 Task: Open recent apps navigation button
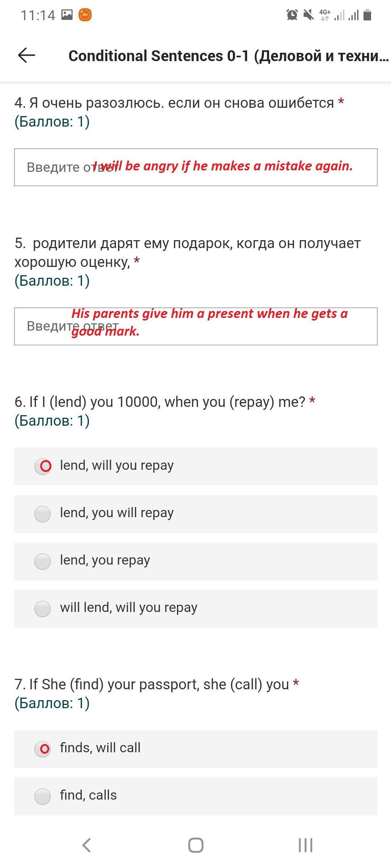pyautogui.click(x=305, y=845)
